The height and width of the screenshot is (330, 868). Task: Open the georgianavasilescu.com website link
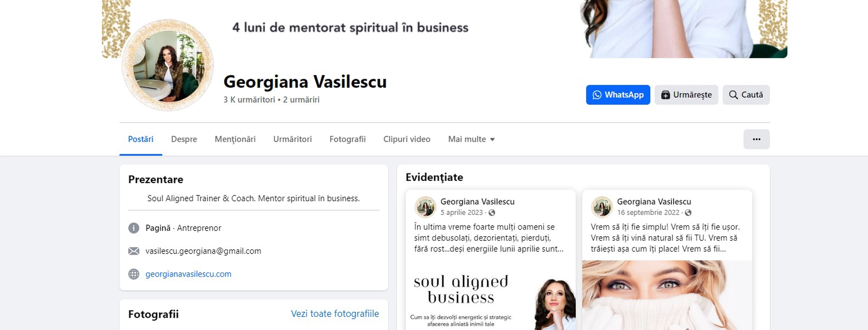[188, 274]
